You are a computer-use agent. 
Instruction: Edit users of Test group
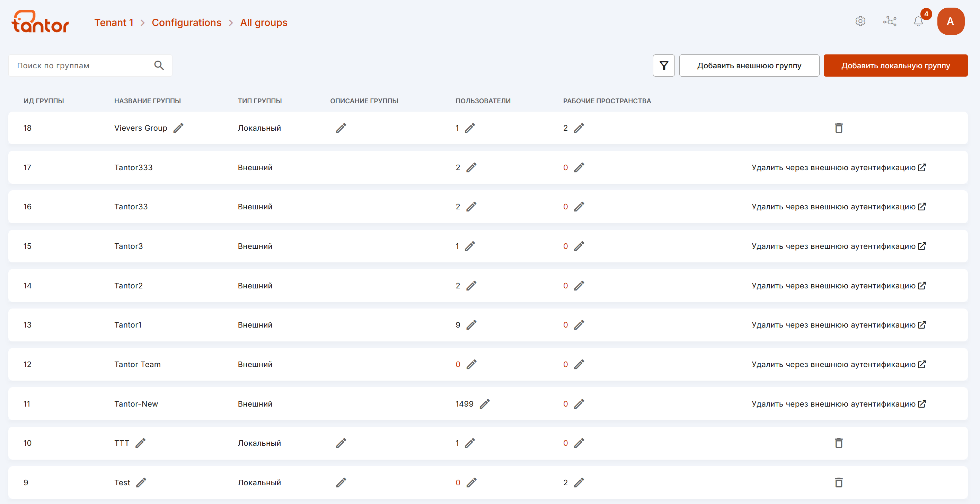(471, 483)
